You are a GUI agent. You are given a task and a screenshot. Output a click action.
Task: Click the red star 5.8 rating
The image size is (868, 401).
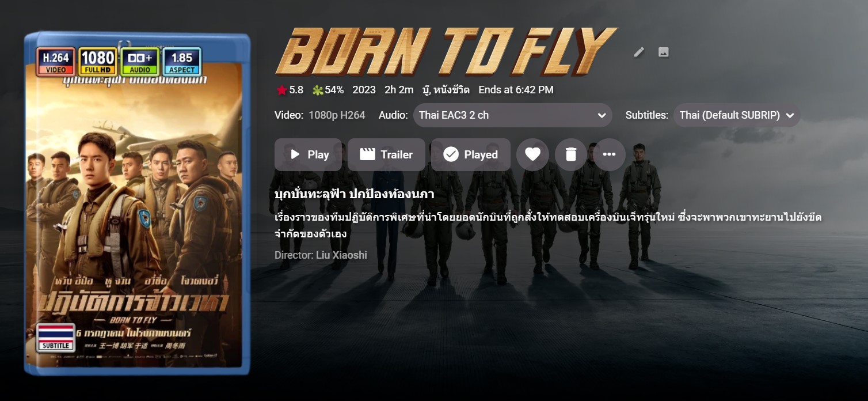pos(290,90)
